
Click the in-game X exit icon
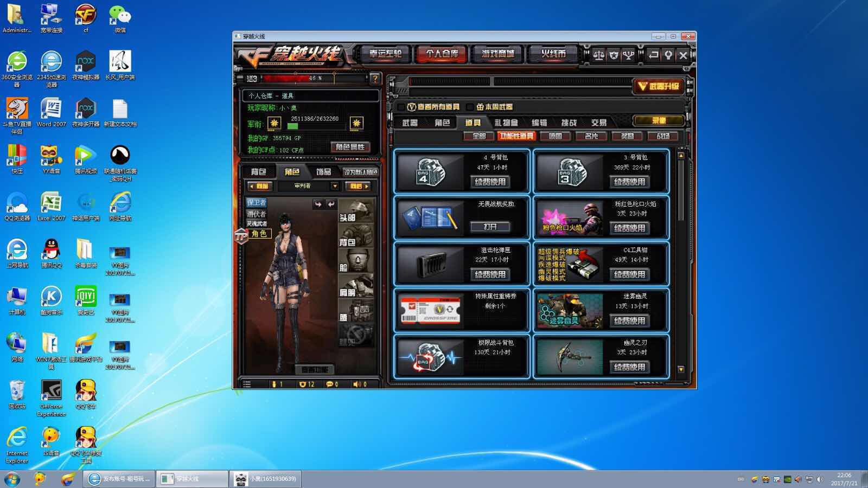point(683,55)
